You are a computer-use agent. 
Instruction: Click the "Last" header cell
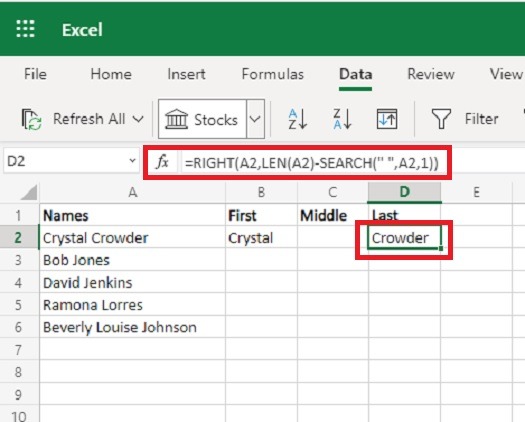click(404, 215)
